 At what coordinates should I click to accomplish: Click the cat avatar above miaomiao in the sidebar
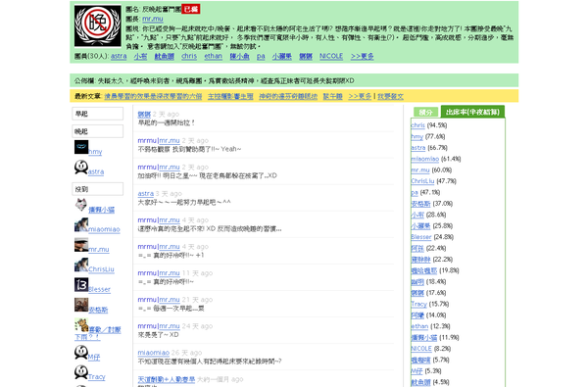coord(81,205)
